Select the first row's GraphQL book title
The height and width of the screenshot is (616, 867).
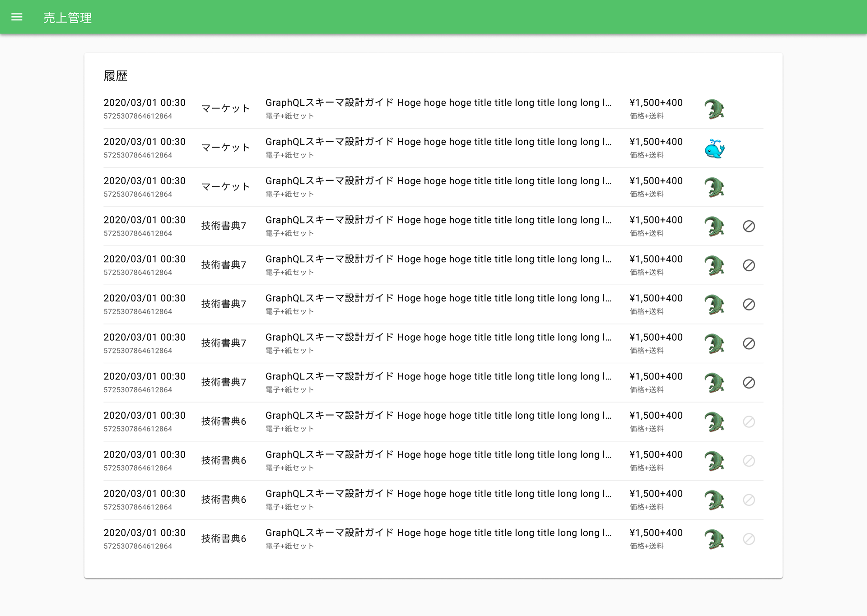438,103
